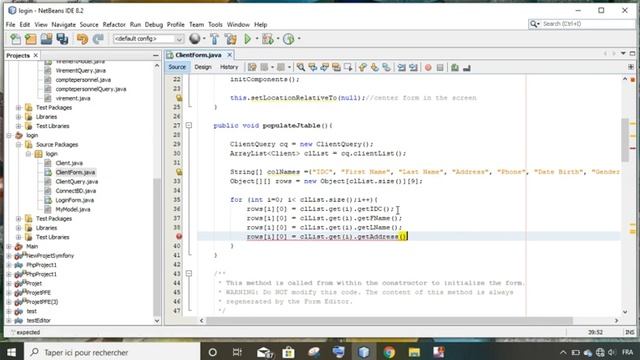Click the Save All toolbar icon
Viewport: 640px width, 360px height.
pyautogui.click(x=62, y=39)
